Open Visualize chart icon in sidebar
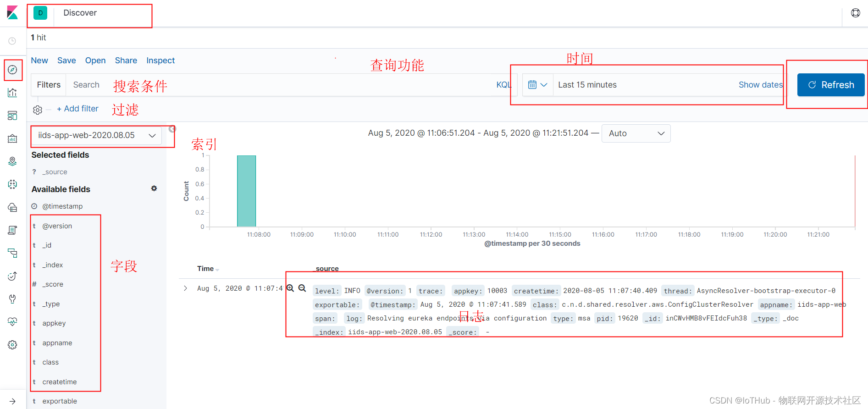The width and height of the screenshot is (868, 409). 12,93
